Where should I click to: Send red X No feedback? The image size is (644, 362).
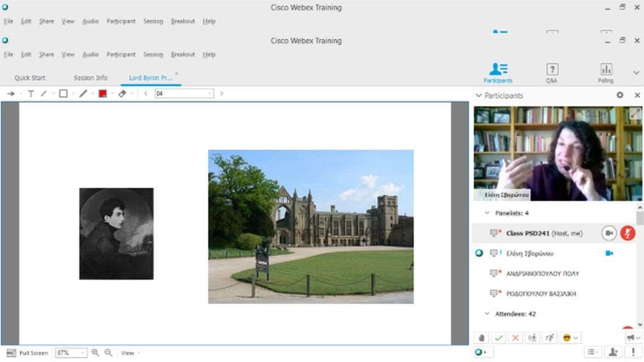click(x=515, y=338)
